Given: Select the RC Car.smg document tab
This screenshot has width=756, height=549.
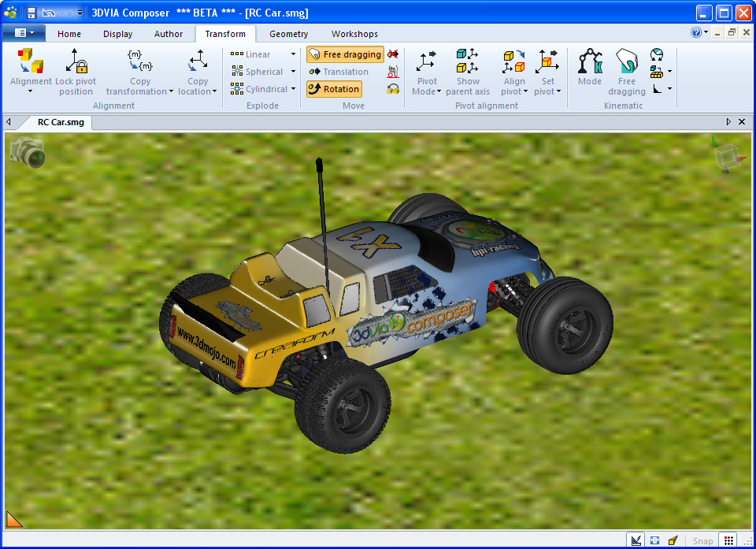Looking at the screenshot, I should (x=61, y=122).
